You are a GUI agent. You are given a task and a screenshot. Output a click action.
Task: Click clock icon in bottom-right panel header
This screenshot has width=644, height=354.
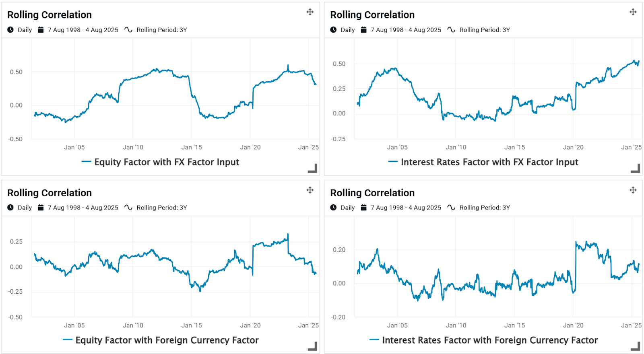pyautogui.click(x=333, y=208)
